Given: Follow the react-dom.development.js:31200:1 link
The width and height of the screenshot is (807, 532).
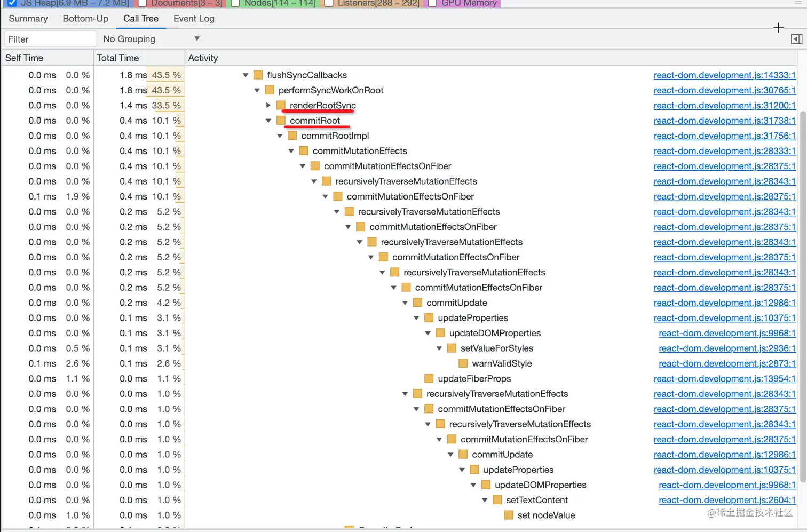Looking at the screenshot, I should pyautogui.click(x=725, y=105).
